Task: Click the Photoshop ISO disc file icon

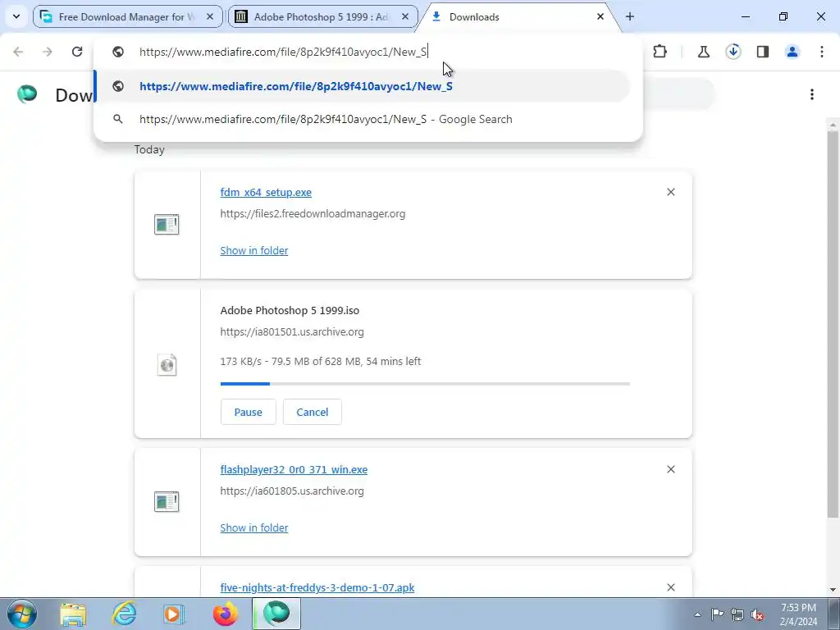Action: pos(167,365)
